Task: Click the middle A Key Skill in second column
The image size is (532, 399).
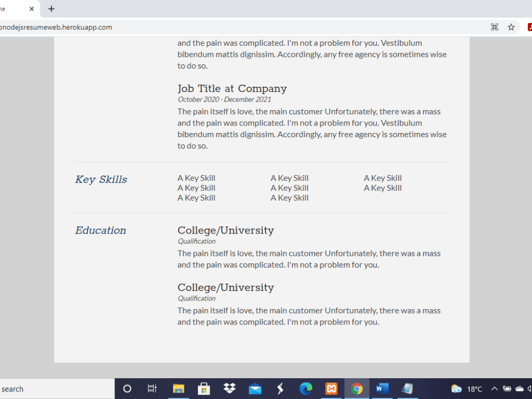Action: tap(289, 188)
